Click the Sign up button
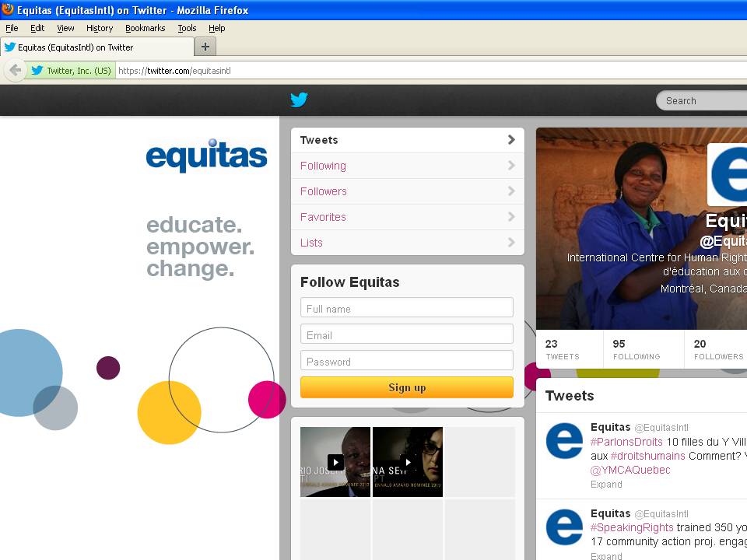The height and width of the screenshot is (560, 747). (x=407, y=387)
